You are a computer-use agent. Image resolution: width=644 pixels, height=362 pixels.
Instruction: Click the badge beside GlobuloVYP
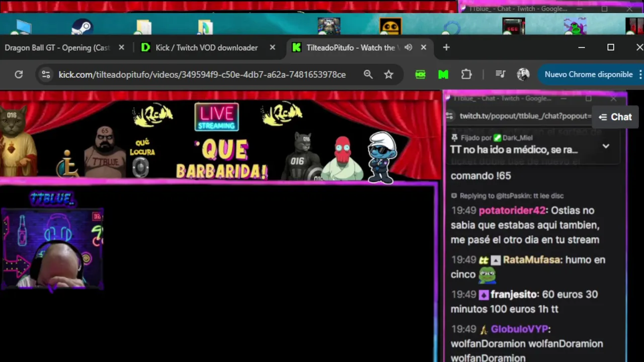tap(484, 329)
